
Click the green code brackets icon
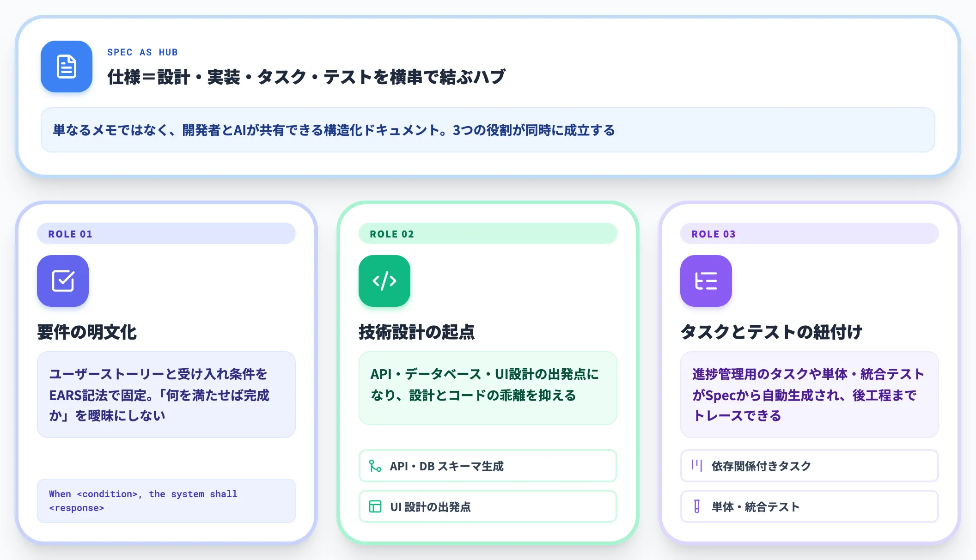pyautogui.click(x=384, y=281)
